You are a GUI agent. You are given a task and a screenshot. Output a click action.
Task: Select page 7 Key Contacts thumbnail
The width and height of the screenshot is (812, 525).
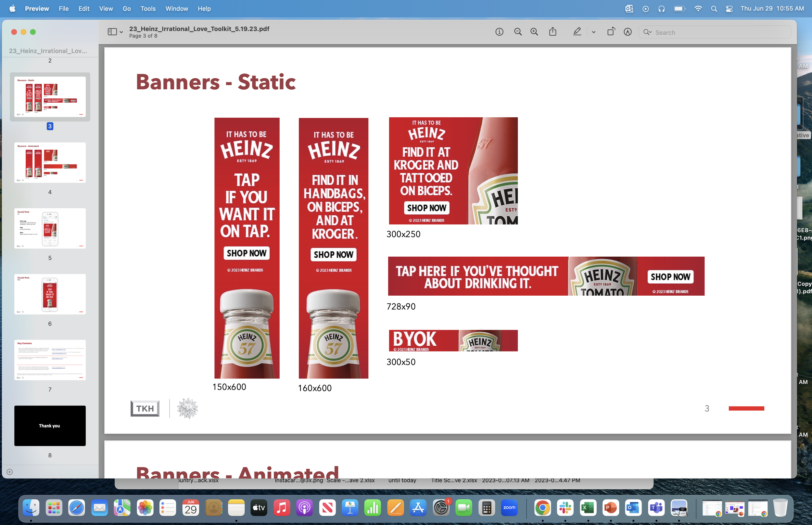tap(50, 360)
